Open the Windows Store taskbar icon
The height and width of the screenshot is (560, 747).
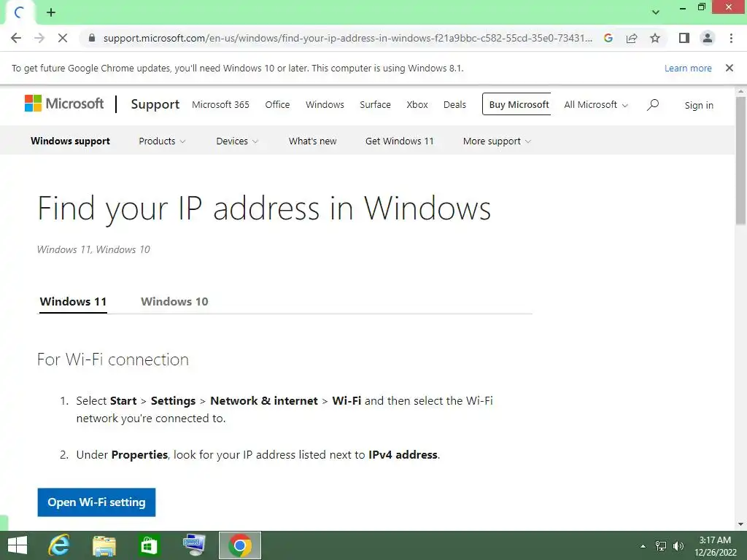(148, 545)
